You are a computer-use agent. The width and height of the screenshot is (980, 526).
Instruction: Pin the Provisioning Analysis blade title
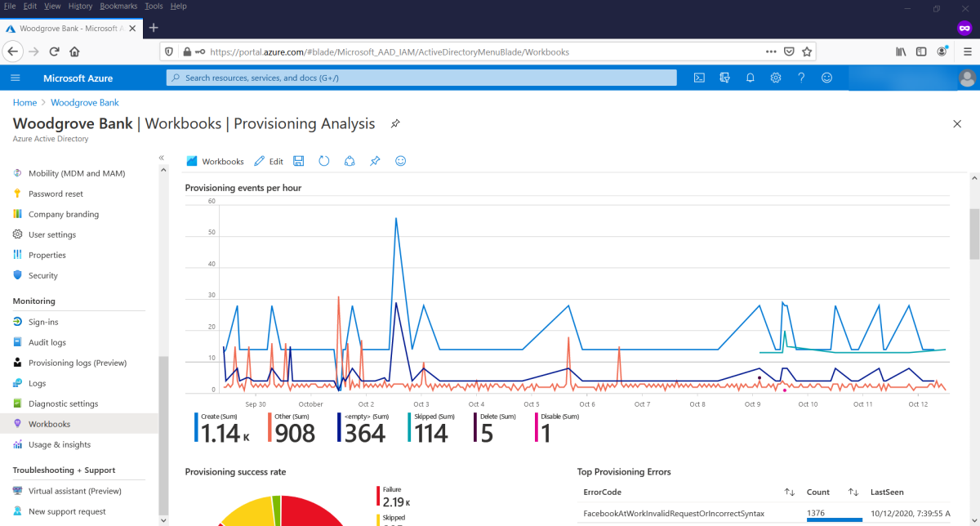coord(395,124)
